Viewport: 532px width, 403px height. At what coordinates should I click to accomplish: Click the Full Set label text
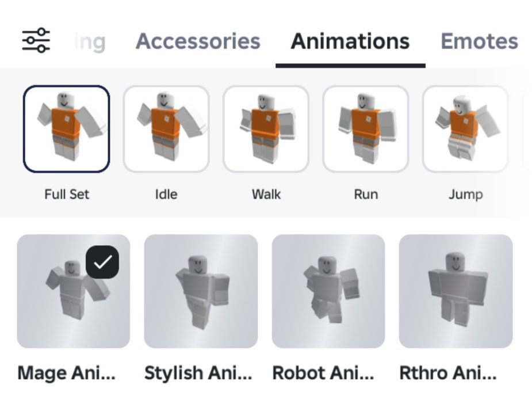tap(67, 195)
